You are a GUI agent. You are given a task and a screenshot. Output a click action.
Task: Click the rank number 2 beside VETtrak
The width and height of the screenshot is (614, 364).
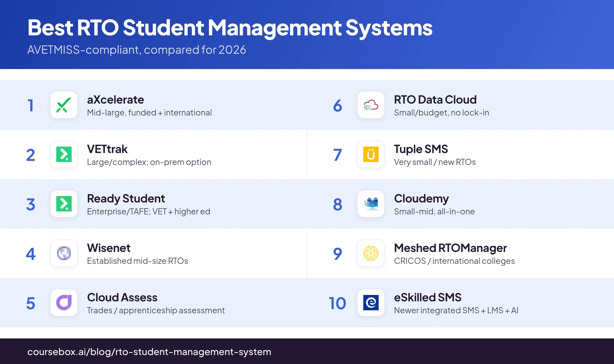[31, 155]
